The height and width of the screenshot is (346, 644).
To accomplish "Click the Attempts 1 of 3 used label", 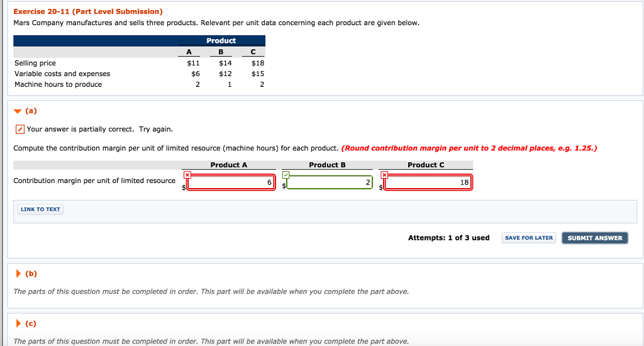I will pyautogui.click(x=448, y=238).
